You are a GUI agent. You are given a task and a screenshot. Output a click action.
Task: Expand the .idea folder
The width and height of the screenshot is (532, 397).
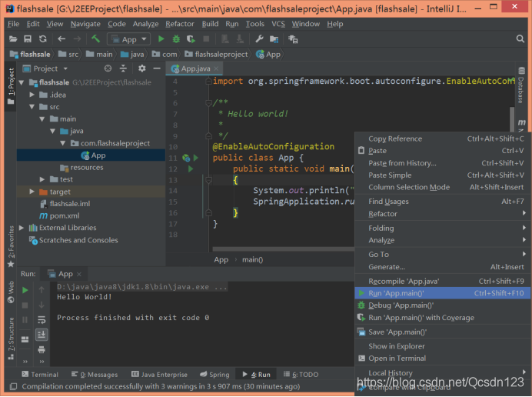pos(32,95)
